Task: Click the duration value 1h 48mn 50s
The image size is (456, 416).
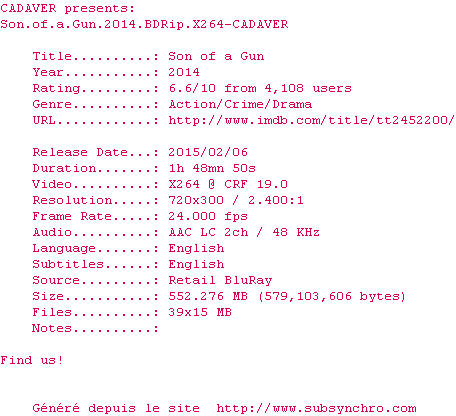Action: tap(212, 168)
